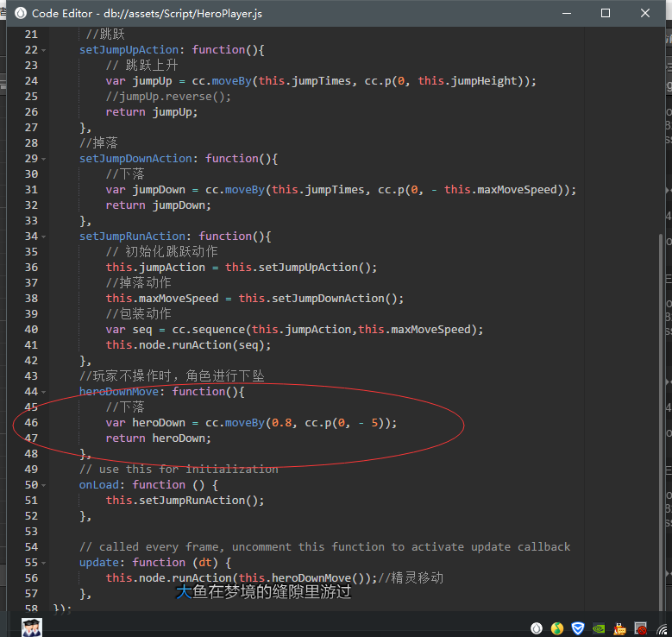672x637 pixels.
Task: Collapse the setJumpDownAction fold arrow on line 29
Action: (44, 159)
